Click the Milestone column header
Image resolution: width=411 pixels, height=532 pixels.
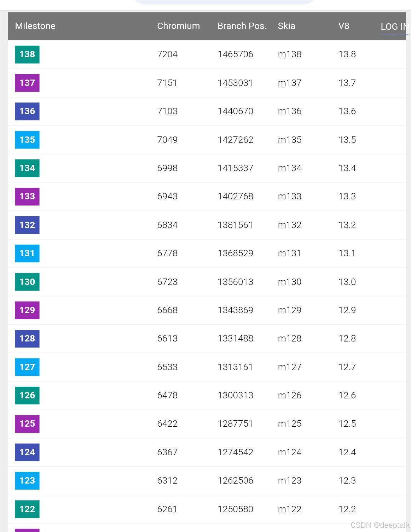[35, 26]
